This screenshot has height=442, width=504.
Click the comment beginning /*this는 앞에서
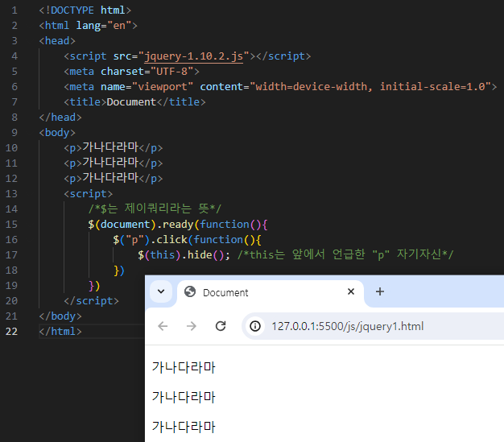click(345, 254)
